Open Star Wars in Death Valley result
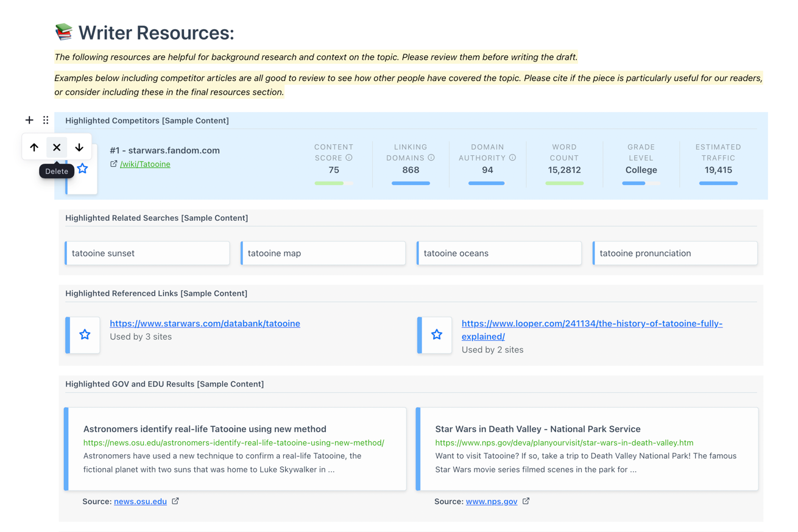The image size is (798, 532). (538, 429)
